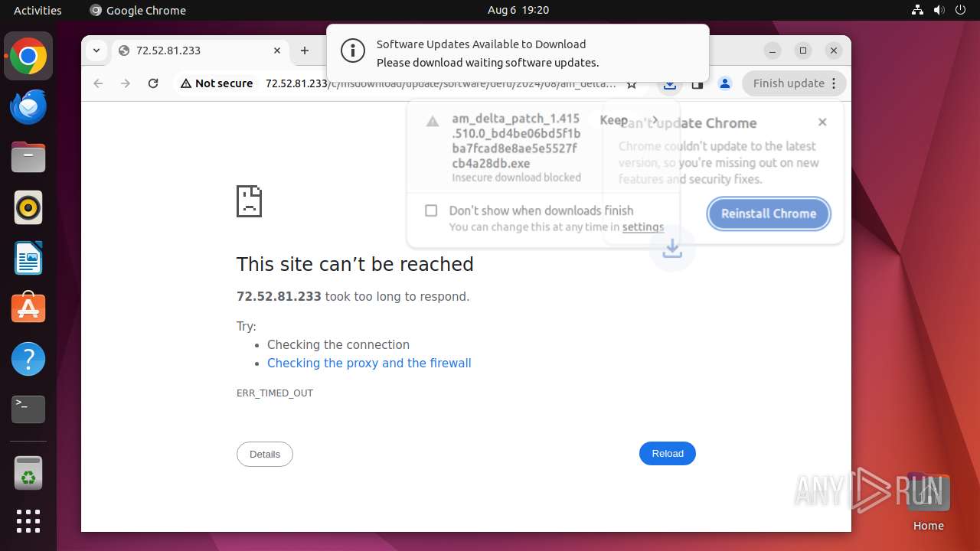Image resolution: width=980 pixels, height=551 pixels.
Task: Open the tab search dropdown
Action: tap(96, 51)
